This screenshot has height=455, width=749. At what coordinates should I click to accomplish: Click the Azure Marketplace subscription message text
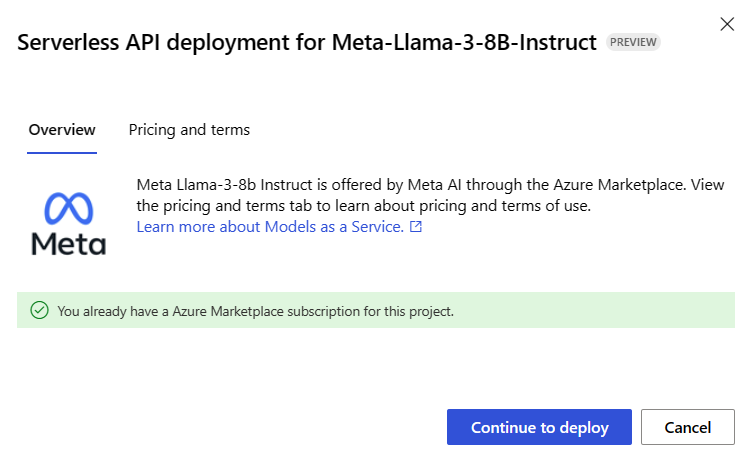pos(256,311)
